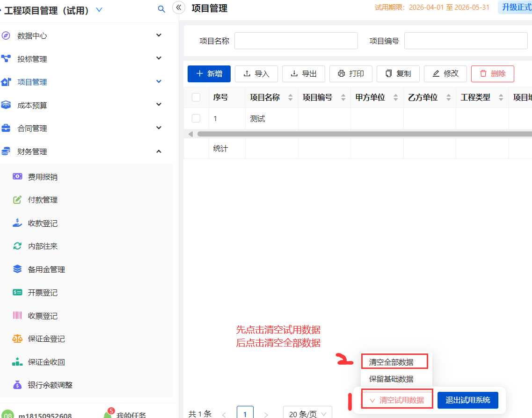Click the 升级正式 upgrade button

tap(515, 7)
